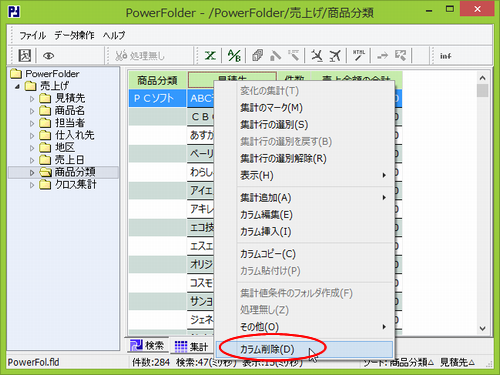
Task: Click the HTML output toolbar icon
Action: click(359, 56)
